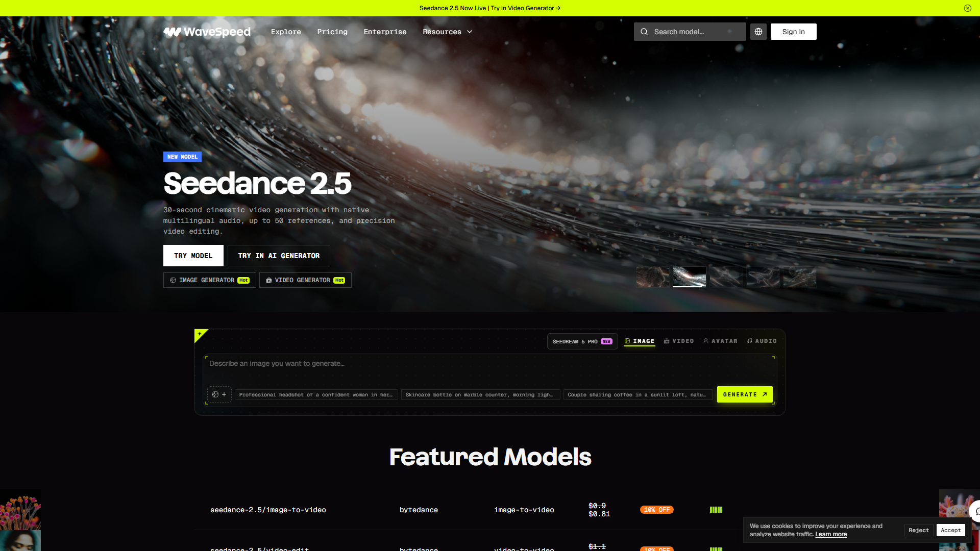Open the language selector globe icon
The width and height of the screenshot is (980, 551).
click(x=758, y=32)
